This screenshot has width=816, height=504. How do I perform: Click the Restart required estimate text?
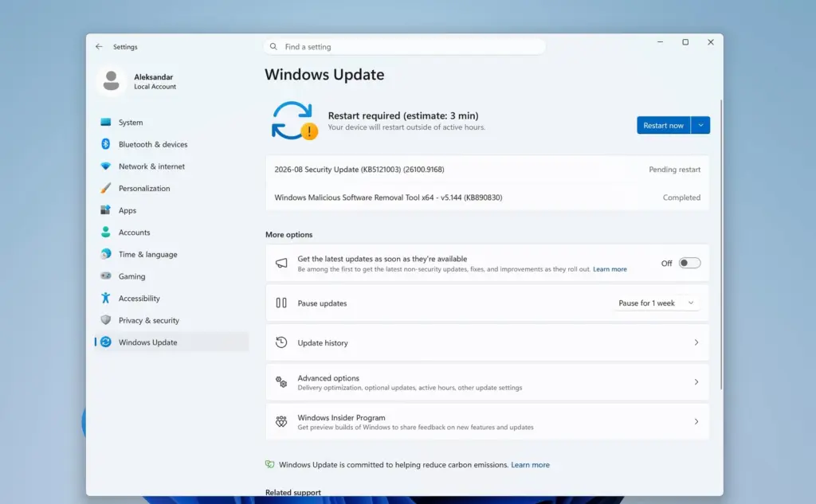tap(402, 115)
